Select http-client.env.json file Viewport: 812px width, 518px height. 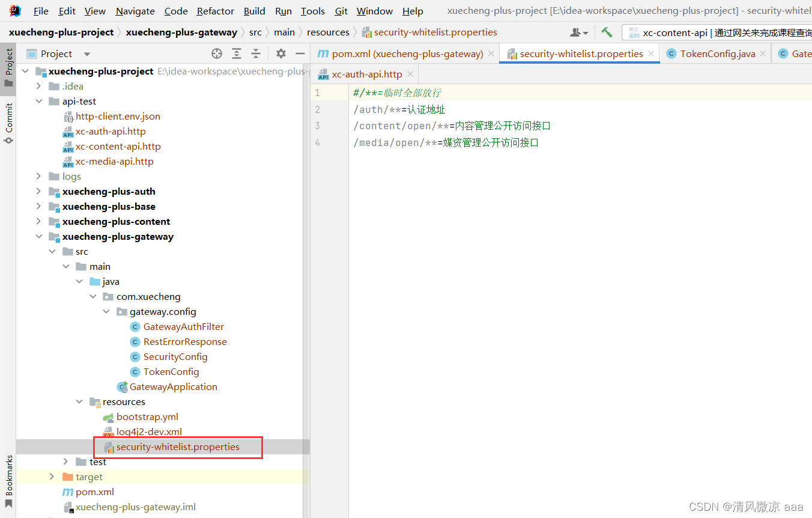[x=118, y=116]
